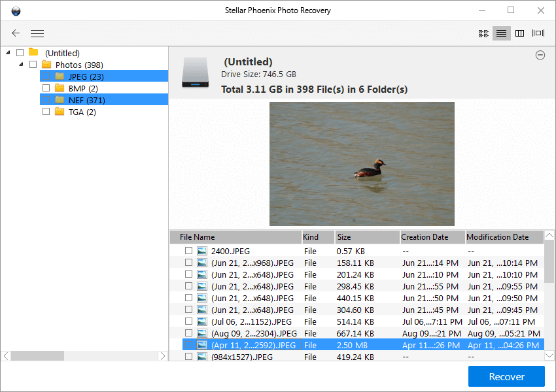Check the JPEG (23) folder checkbox
The image size is (556, 392).
46,76
